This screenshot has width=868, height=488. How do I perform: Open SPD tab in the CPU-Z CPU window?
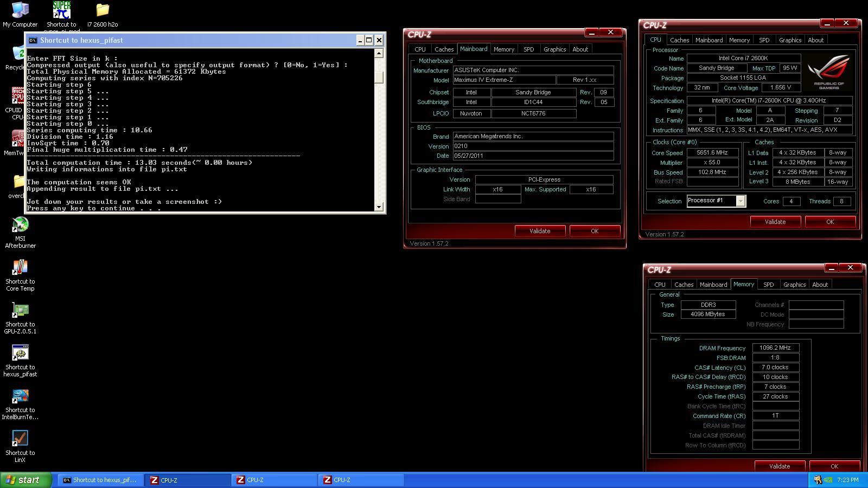coord(764,40)
